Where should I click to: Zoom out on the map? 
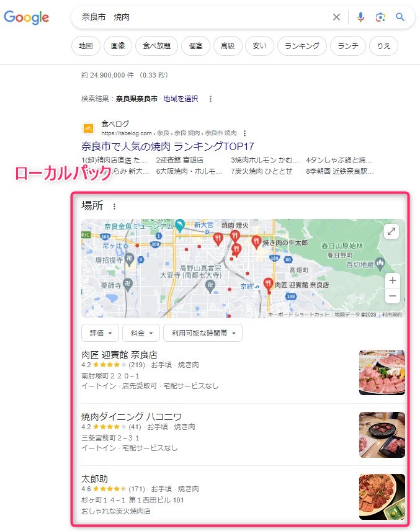point(393,296)
